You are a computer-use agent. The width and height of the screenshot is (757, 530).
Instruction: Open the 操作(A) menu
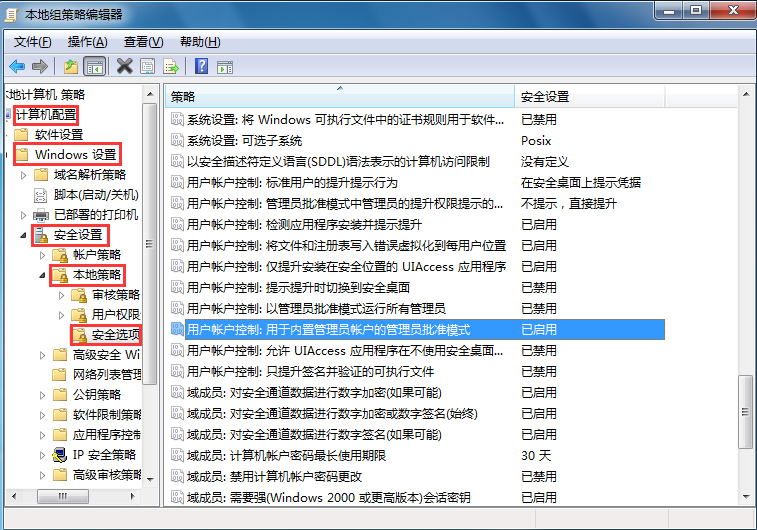tap(87, 42)
